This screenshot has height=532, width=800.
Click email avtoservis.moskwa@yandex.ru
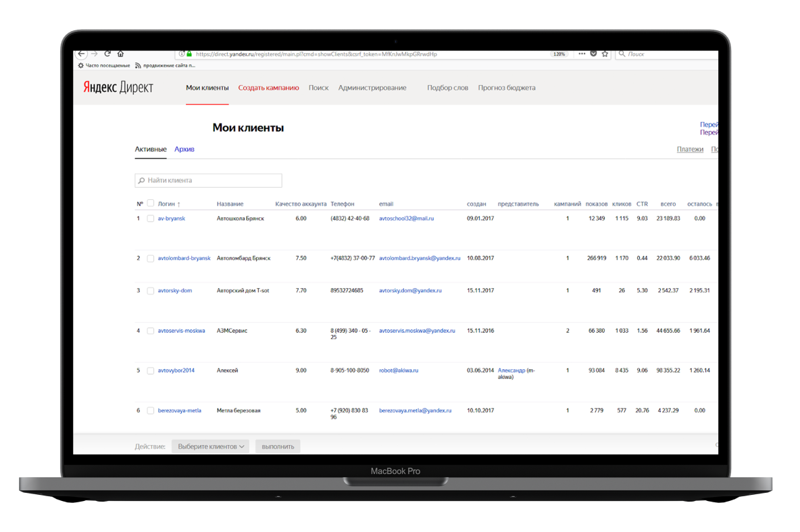(417, 331)
